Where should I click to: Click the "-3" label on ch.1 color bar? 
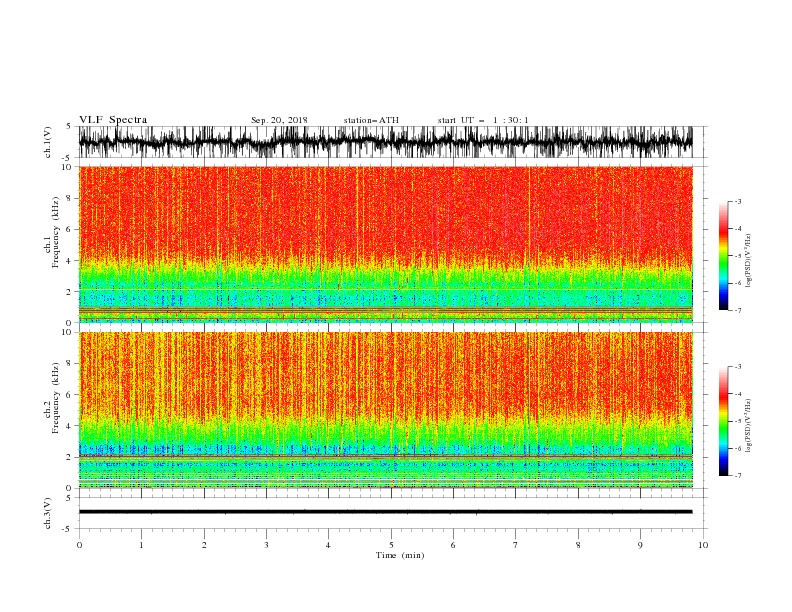[x=738, y=201]
